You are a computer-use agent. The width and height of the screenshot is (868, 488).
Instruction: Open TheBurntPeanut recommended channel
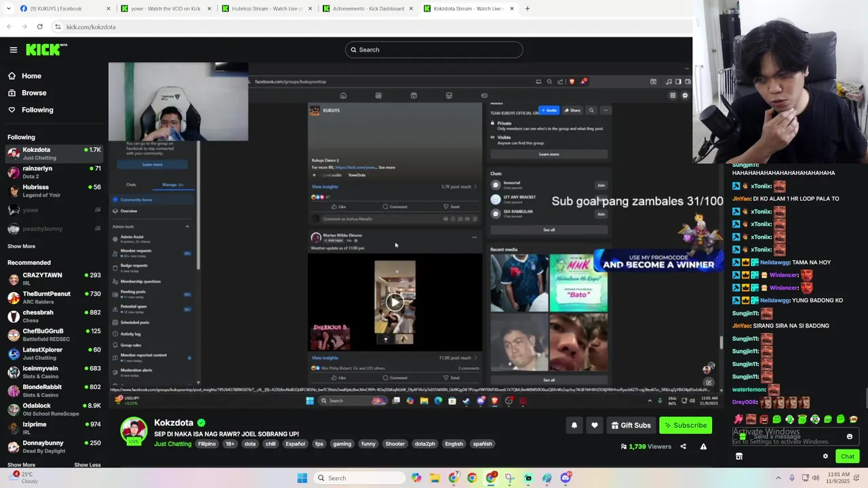pos(54,298)
